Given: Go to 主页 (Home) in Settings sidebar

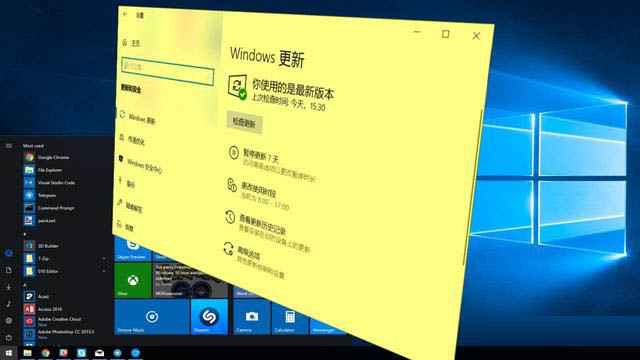Looking at the screenshot, I should coord(132,43).
